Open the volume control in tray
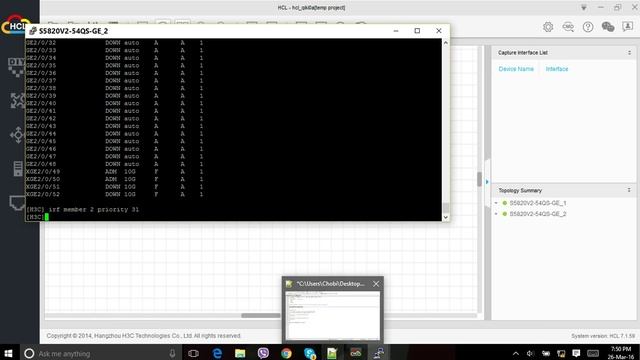The height and width of the screenshot is (360, 640). pyautogui.click(x=530, y=353)
